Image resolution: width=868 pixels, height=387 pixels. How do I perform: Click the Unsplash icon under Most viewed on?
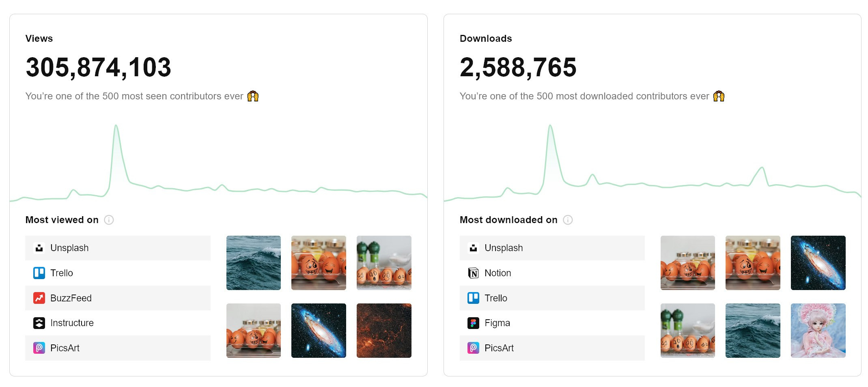coord(39,247)
